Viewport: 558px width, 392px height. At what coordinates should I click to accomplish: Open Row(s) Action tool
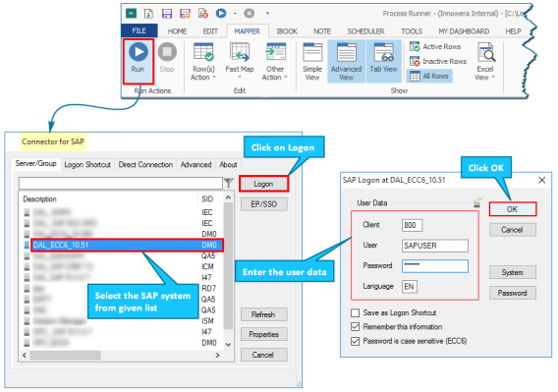[203, 61]
